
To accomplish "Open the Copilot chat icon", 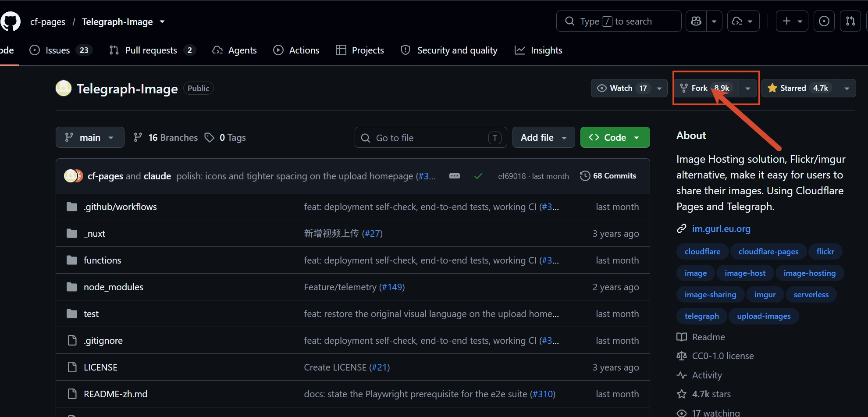I will click(696, 21).
